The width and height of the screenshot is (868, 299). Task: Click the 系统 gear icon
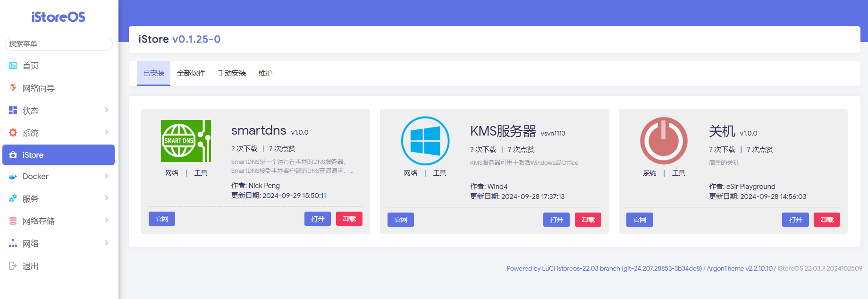coord(13,133)
